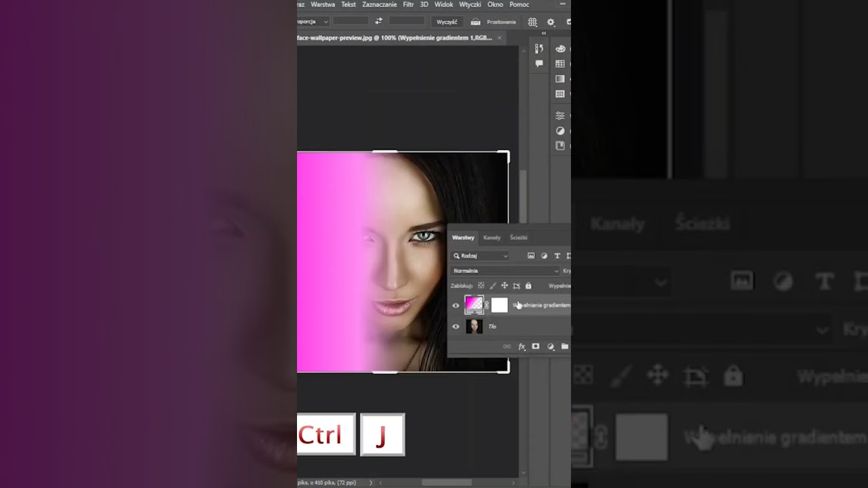The width and height of the screenshot is (868, 488).
Task: Close the face-wallpaper-preview.jpg document tab
Action: pos(500,38)
